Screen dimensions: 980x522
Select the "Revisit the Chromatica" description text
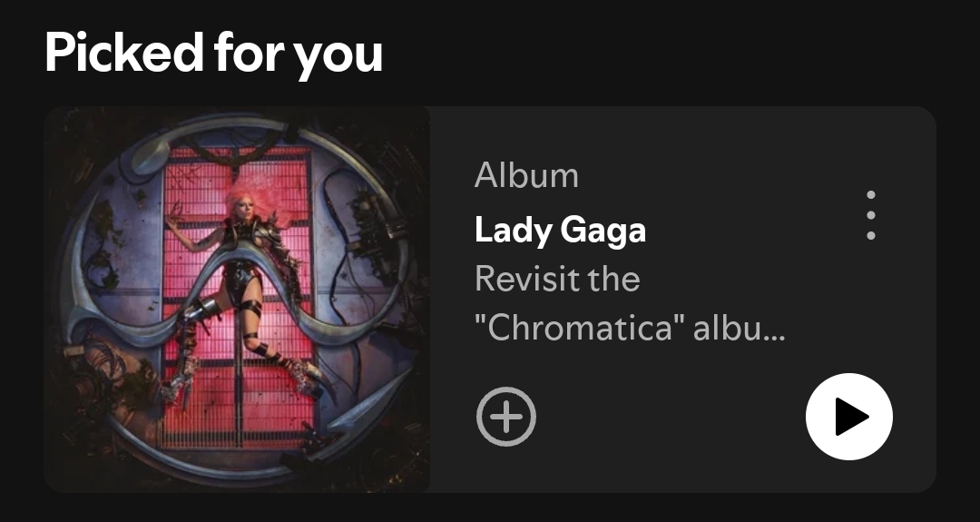pyautogui.click(x=630, y=303)
